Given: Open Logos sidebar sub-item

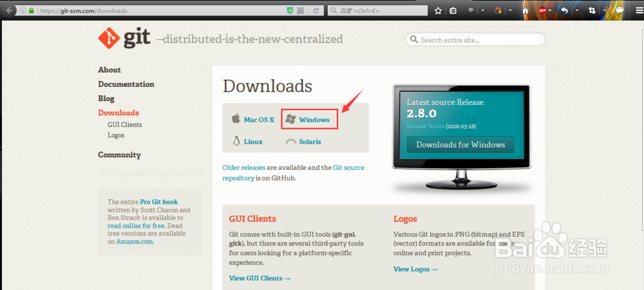Looking at the screenshot, I should (116, 135).
